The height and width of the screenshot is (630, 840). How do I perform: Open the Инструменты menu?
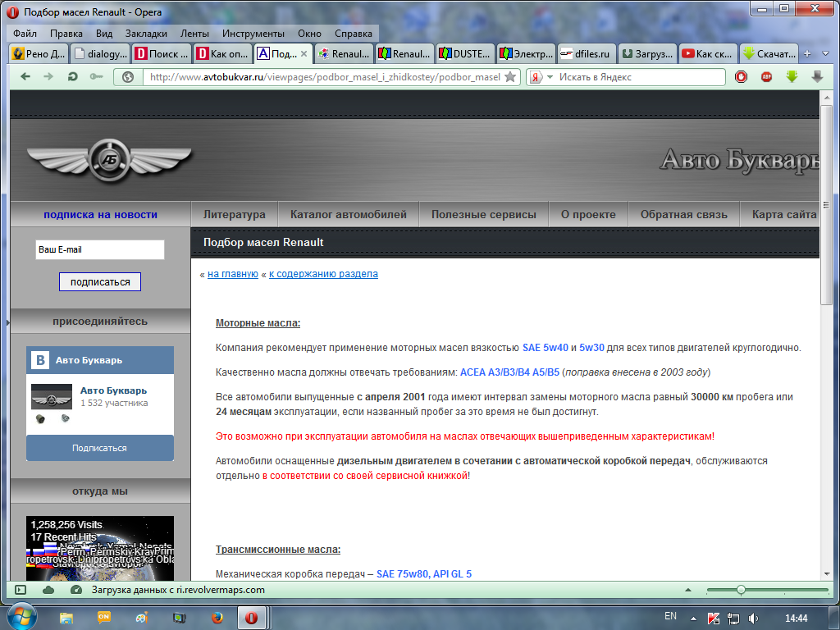tap(253, 33)
